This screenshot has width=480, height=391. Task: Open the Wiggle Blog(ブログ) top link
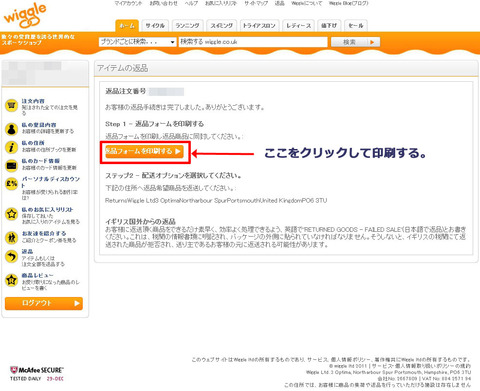click(x=349, y=3)
